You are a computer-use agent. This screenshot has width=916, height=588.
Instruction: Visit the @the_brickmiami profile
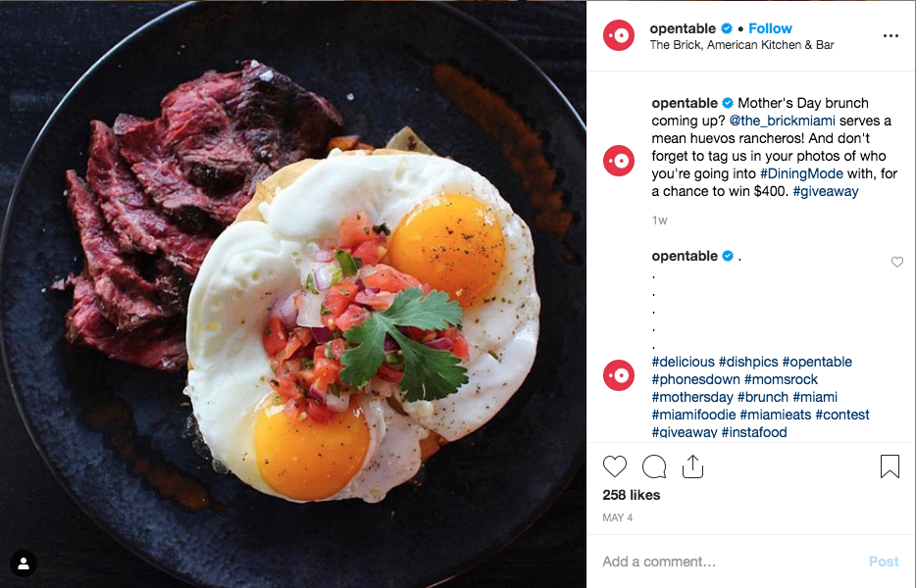pyautogui.click(x=783, y=121)
